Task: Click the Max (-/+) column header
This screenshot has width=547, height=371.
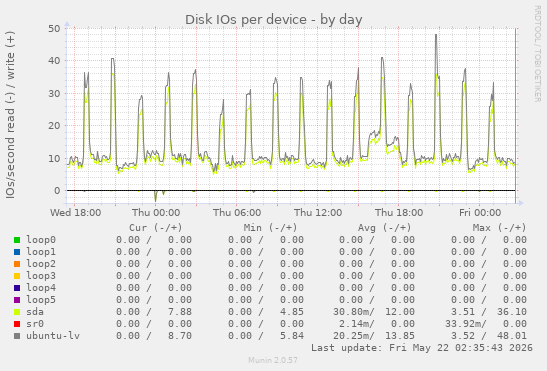Action: pos(499,228)
